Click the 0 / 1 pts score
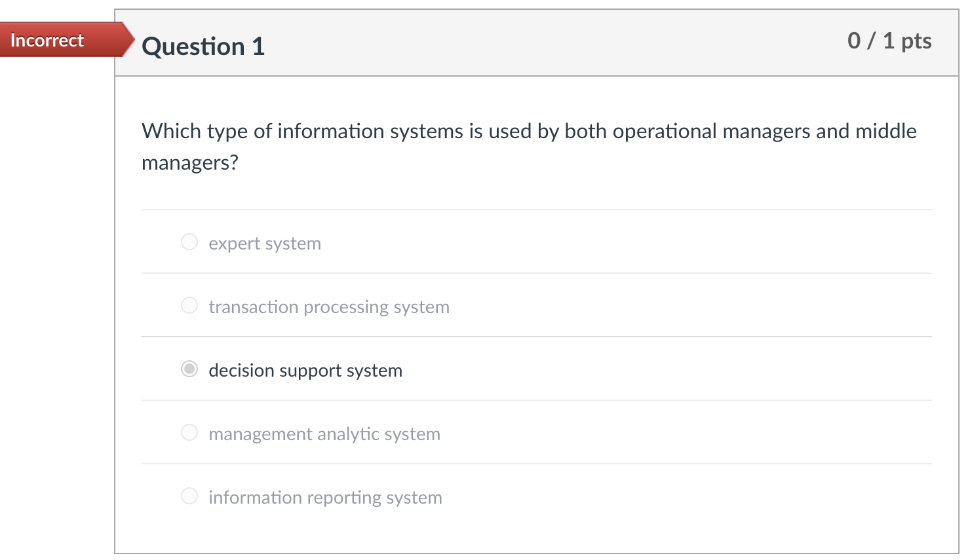Image resolution: width=972 pixels, height=560 pixels. click(x=889, y=41)
